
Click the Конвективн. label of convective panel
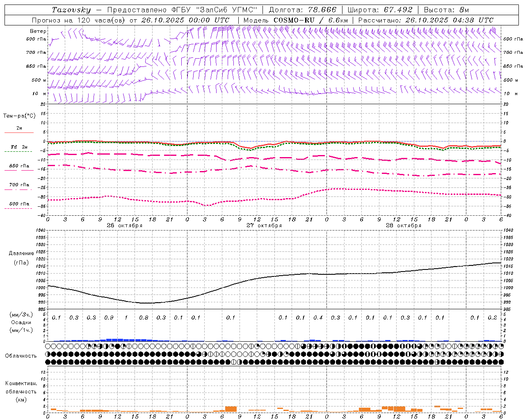click(21, 383)
